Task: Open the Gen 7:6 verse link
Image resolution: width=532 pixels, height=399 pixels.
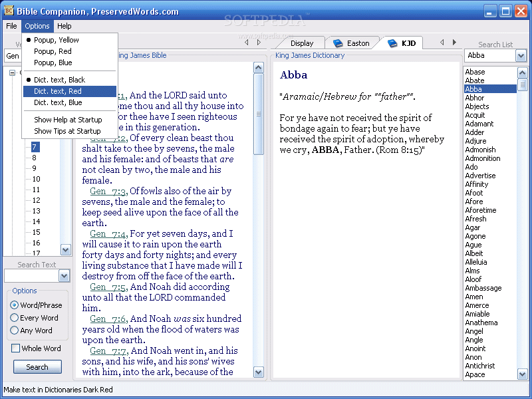Action: (x=108, y=319)
